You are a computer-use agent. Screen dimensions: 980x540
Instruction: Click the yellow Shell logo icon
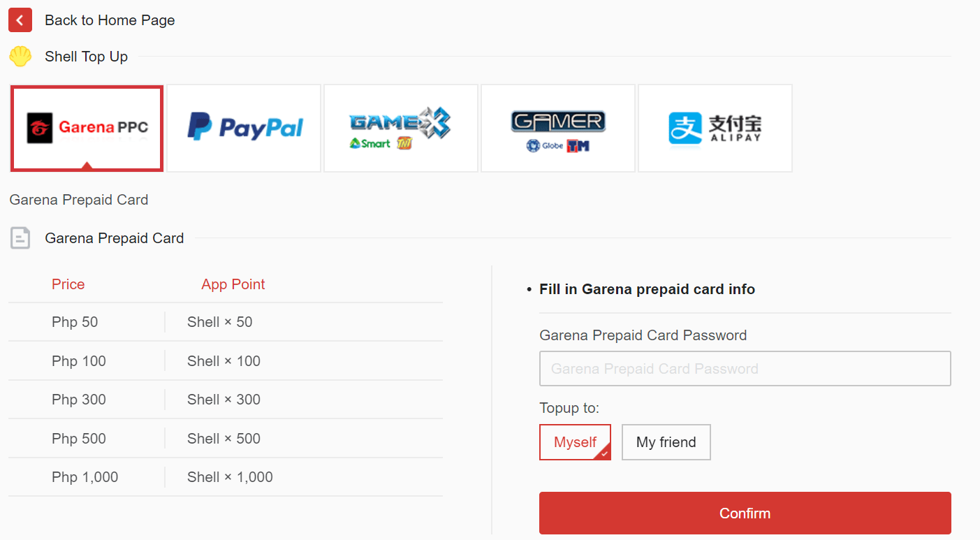[x=20, y=56]
